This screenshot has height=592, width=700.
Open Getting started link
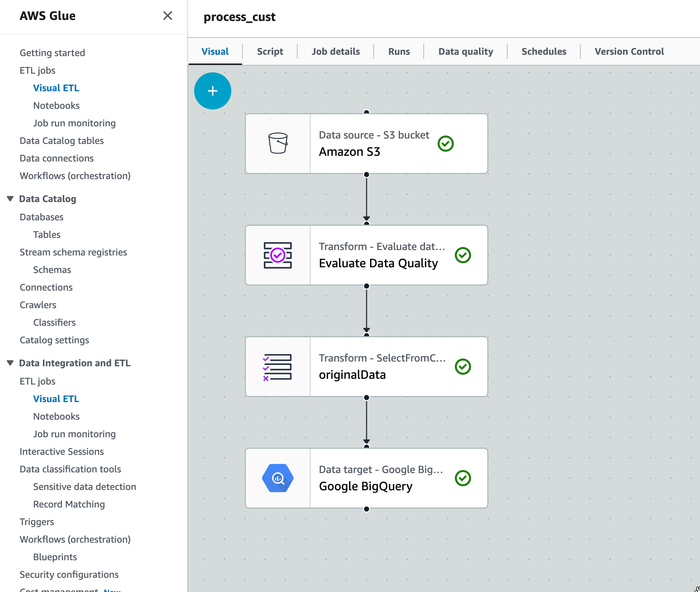tap(52, 53)
